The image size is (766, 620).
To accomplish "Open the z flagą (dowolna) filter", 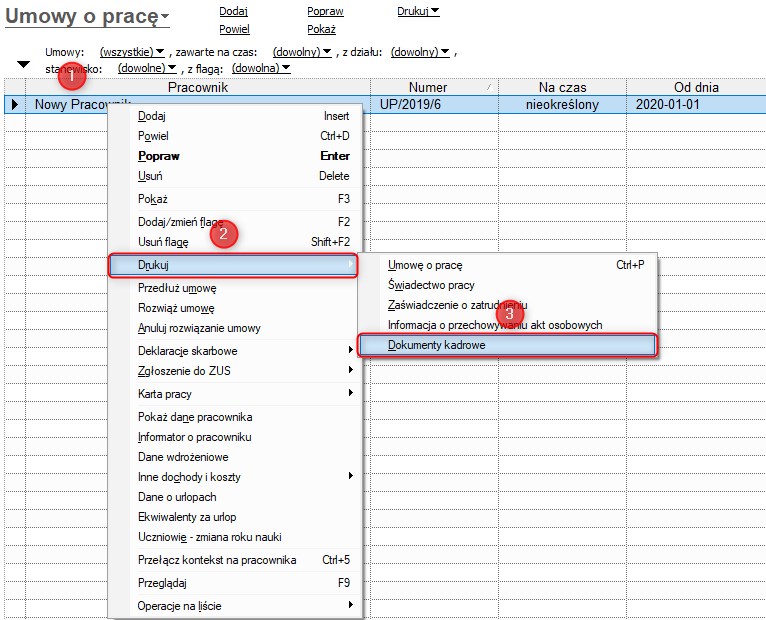I will coord(260,68).
